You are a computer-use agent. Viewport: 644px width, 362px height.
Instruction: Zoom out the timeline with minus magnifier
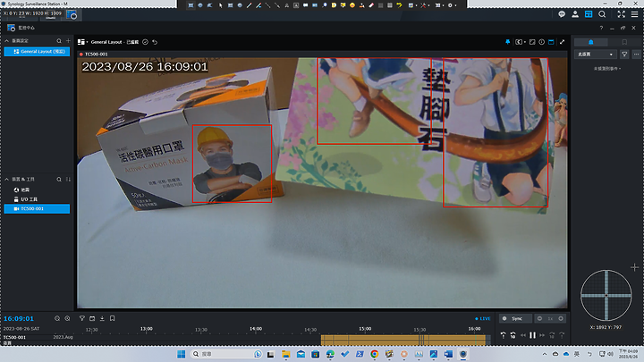57,318
